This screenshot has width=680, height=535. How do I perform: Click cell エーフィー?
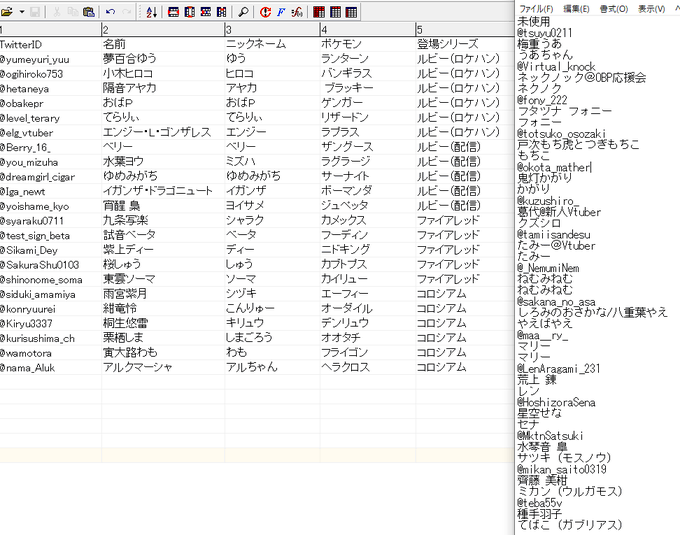tap(368, 294)
